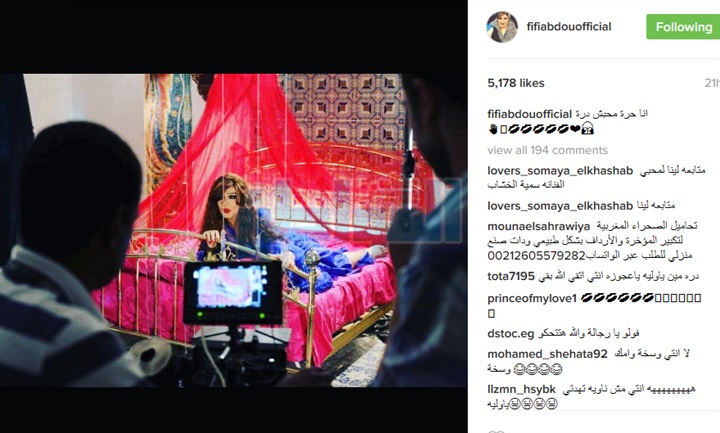Click the 5,178 likes count
The image size is (720, 433).
point(516,83)
